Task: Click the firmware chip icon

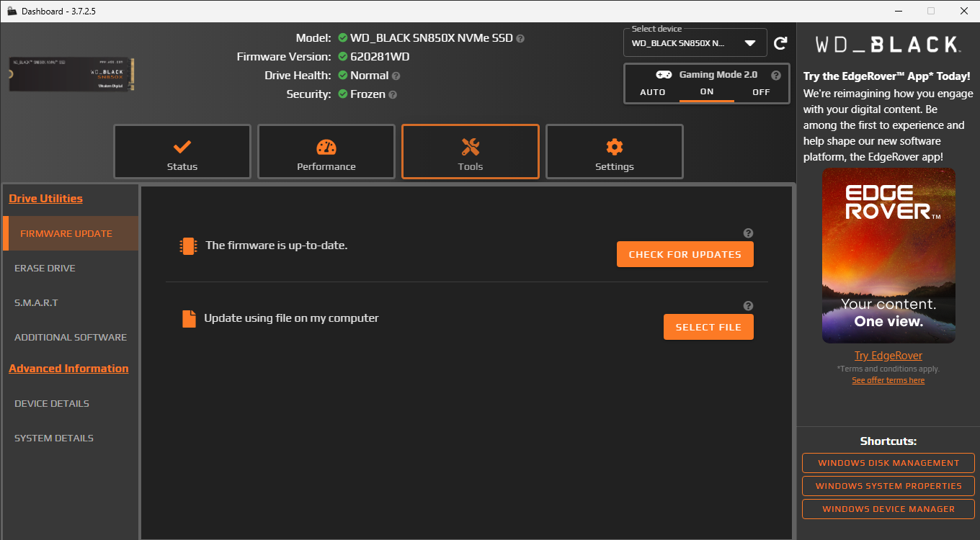Action: (188, 246)
